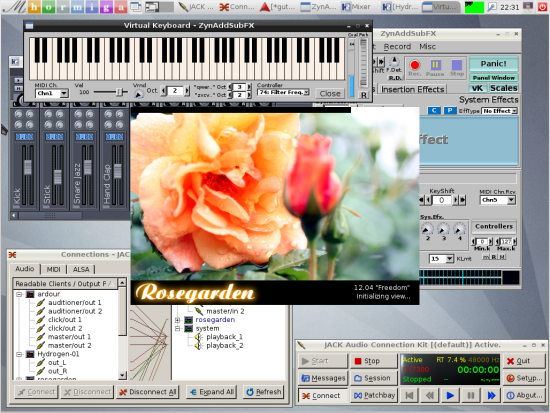The image size is (550, 413).
Task: Click the Panel Window button
Action: click(x=494, y=78)
